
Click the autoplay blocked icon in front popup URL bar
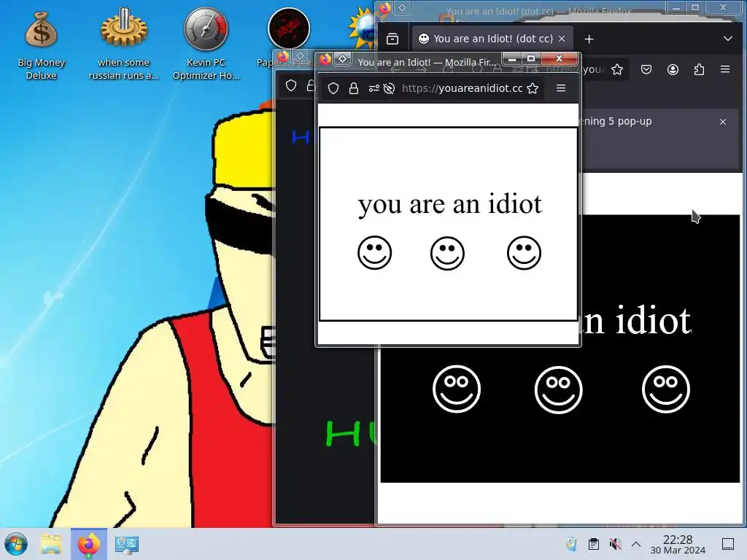[x=390, y=88]
